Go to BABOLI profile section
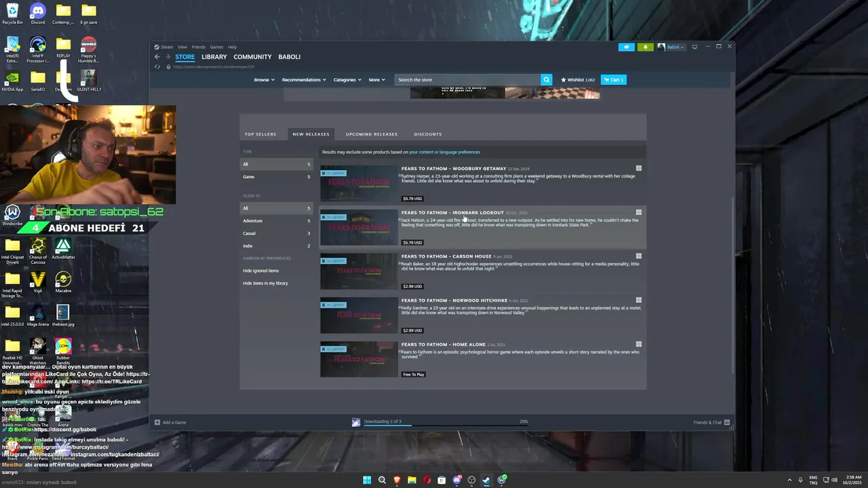This screenshot has height=488, width=868. (290, 57)
